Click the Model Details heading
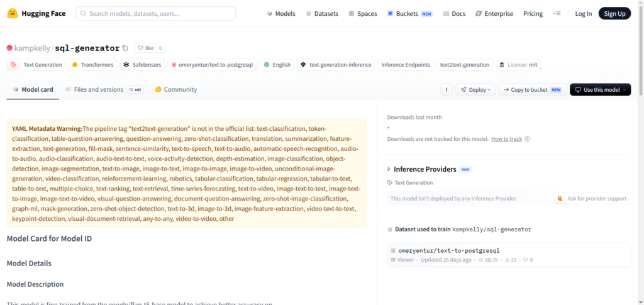The width and height of the screenshot is (644, 305). pos(29,263)
